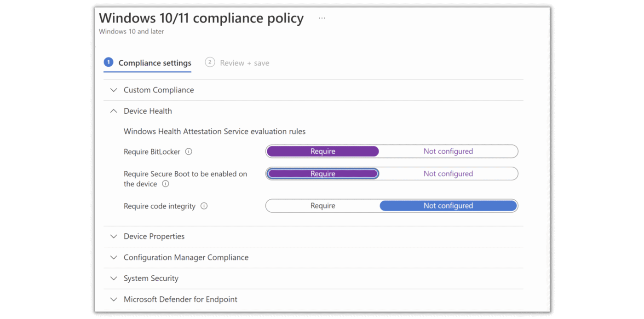
Task: Open the ellipsis more options menu
Action: (x=322, y=18)
